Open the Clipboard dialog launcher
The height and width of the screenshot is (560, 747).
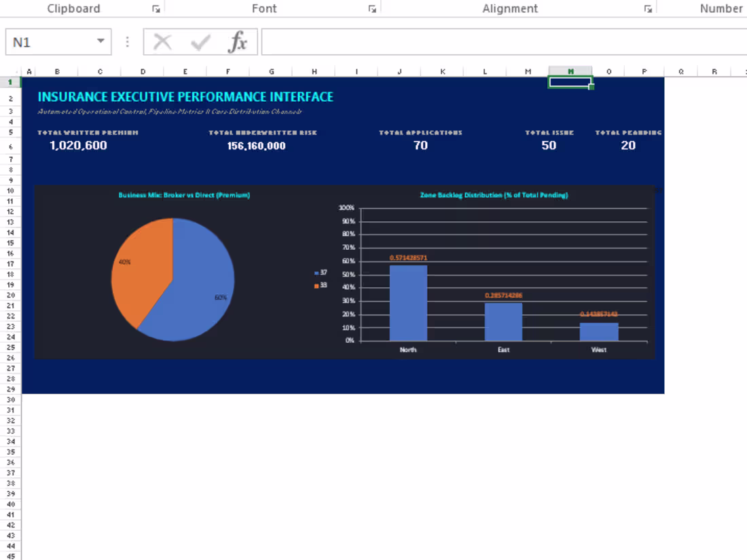click(x=156, y=9)
